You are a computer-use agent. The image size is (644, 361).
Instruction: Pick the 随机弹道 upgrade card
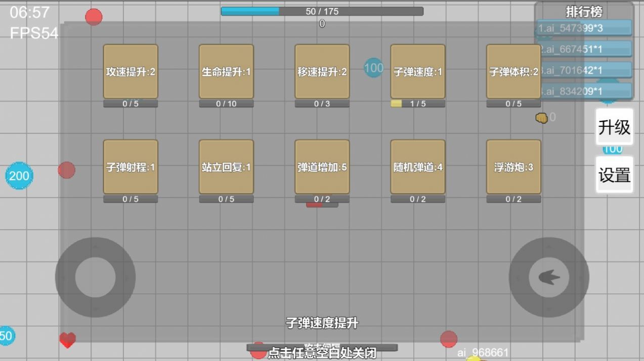pos(418,167)
